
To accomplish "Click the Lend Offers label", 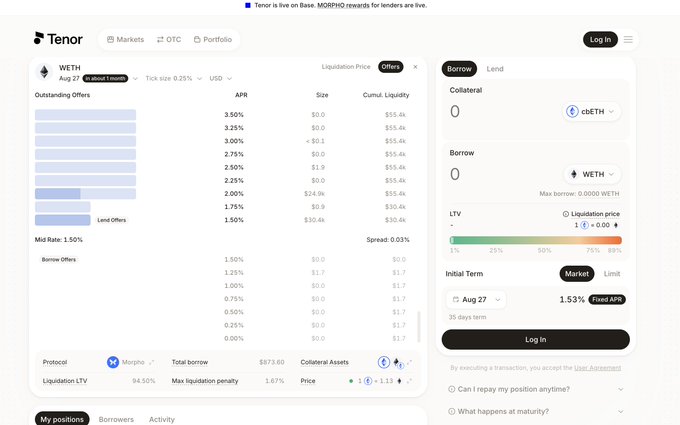I will click(x=111, y=220).
